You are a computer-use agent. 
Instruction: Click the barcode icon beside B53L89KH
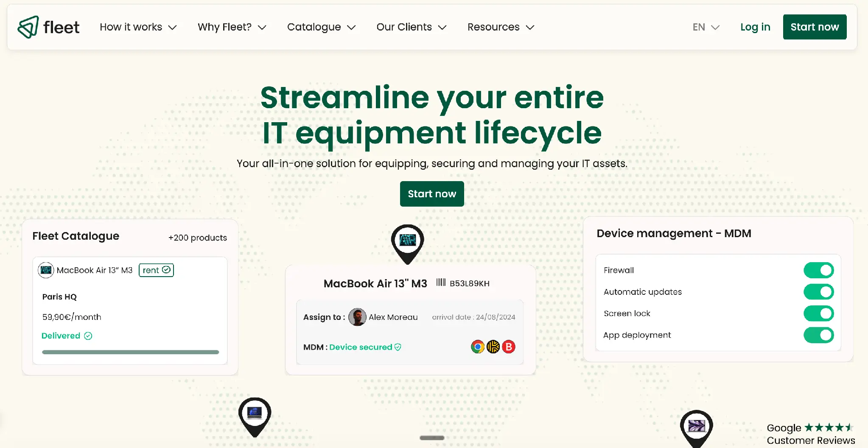tap(441, 283)
